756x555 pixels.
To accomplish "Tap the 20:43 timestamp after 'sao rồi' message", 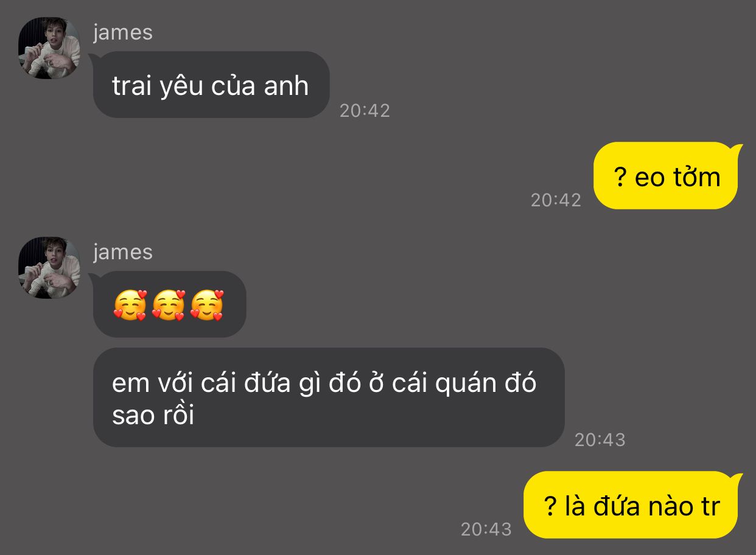I will [x=600, y=440].
